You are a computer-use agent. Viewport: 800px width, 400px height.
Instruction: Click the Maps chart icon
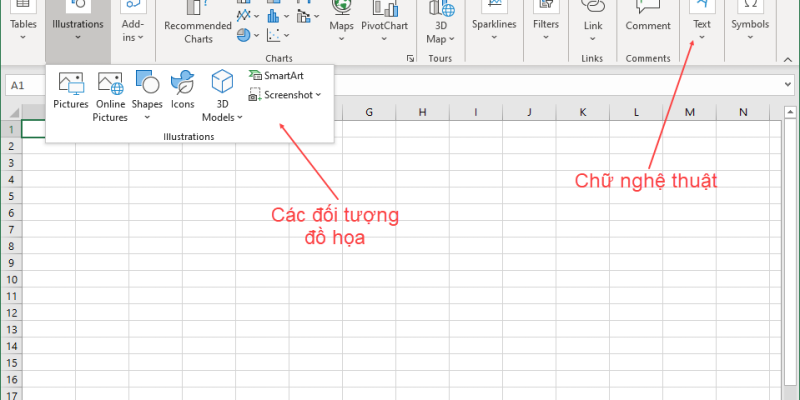tap(342, 22)
